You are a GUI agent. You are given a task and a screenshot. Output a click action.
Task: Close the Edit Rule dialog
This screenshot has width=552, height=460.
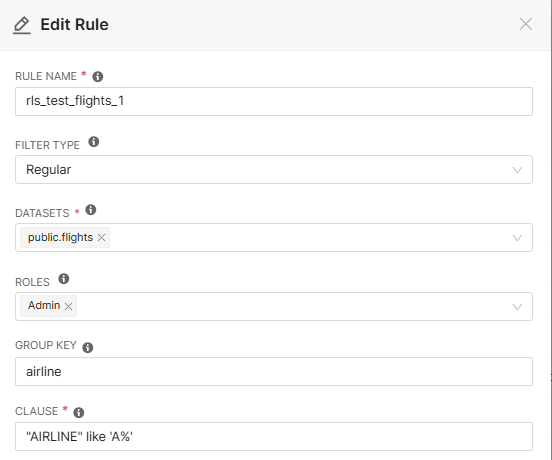point(526,24)
